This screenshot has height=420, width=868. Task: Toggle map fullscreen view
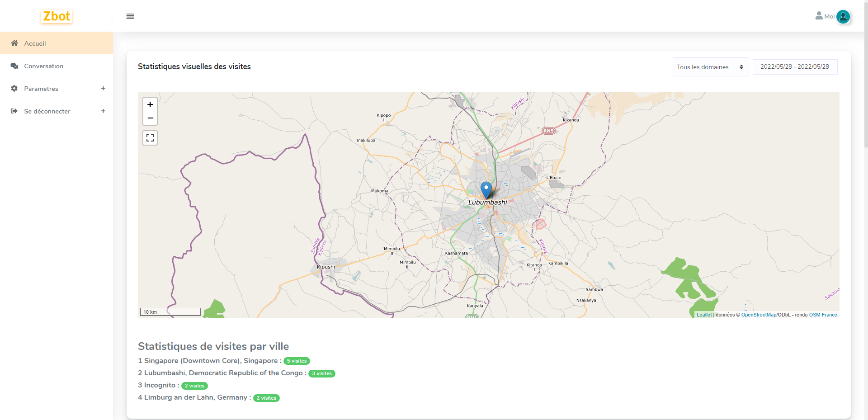[150, 138]
